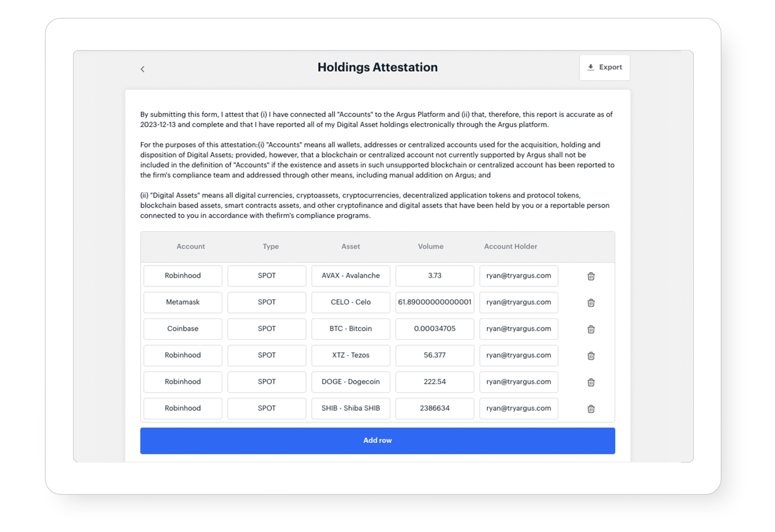Delete the XTZ - Tezos row
The height and width of the screenshot is (532, 775).
tap(591, 356)
